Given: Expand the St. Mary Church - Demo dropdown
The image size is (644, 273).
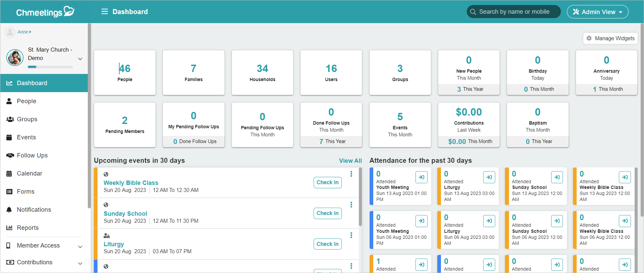Looking at the screenshot, I should [80, 59].
